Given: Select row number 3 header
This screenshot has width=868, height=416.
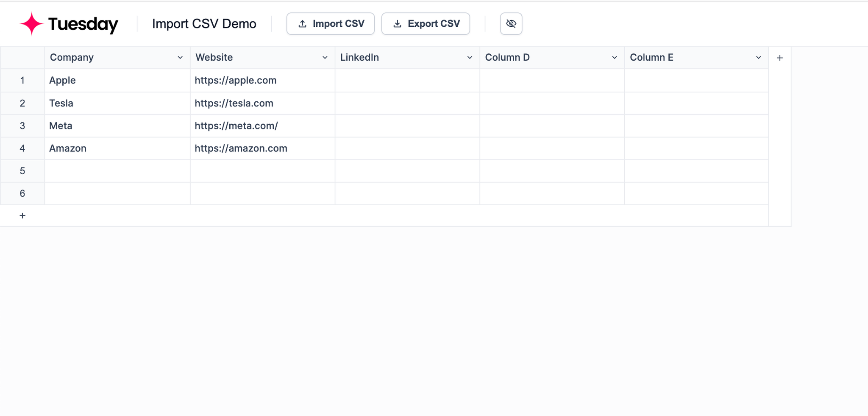Looking at the screenshot, I should point(22,126).
